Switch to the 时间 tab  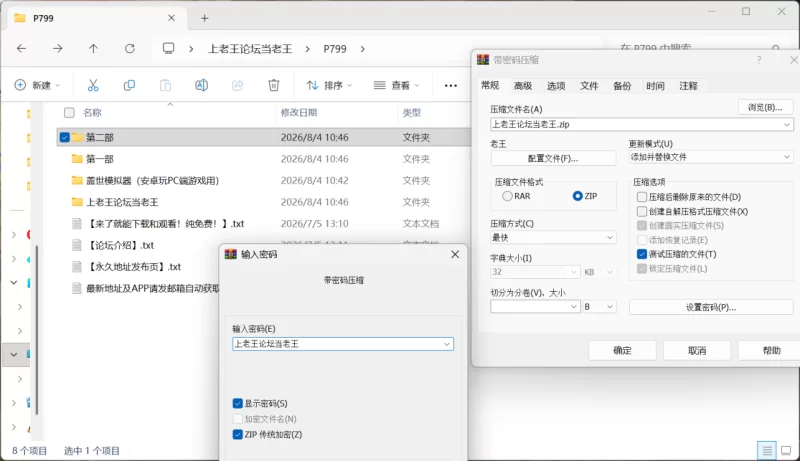655,86
